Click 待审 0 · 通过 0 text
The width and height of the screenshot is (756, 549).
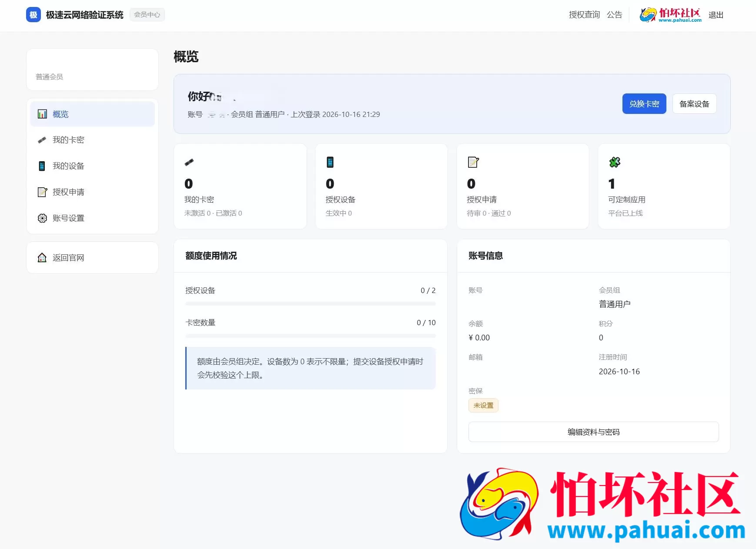coord(489,213)
